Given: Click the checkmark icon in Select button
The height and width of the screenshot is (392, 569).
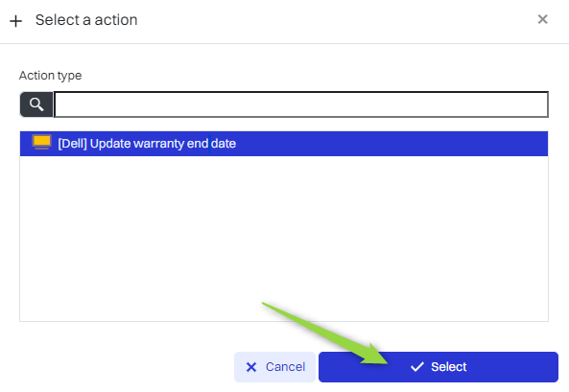Looking at the screenshot, I should [417, 367].
